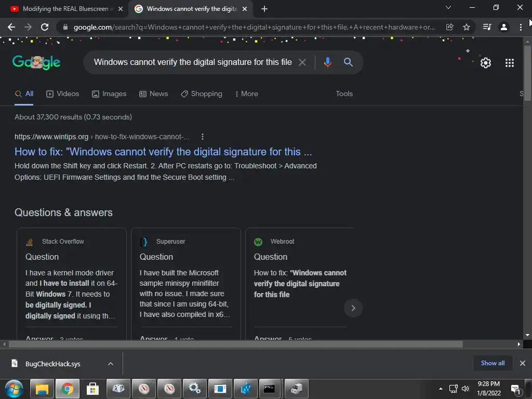Bookmark this page with the star icon

pos(467,27)
